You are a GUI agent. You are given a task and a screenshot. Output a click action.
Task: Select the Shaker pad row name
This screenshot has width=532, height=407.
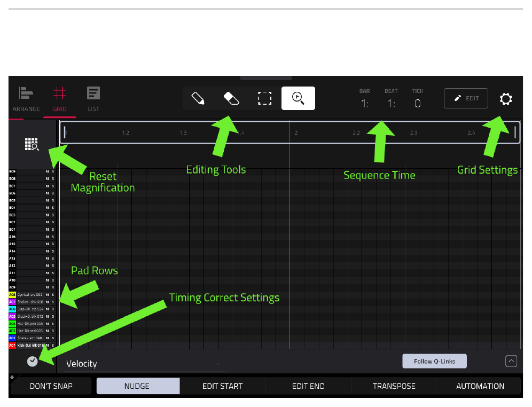pyautogui.click(x=30, y=302)
